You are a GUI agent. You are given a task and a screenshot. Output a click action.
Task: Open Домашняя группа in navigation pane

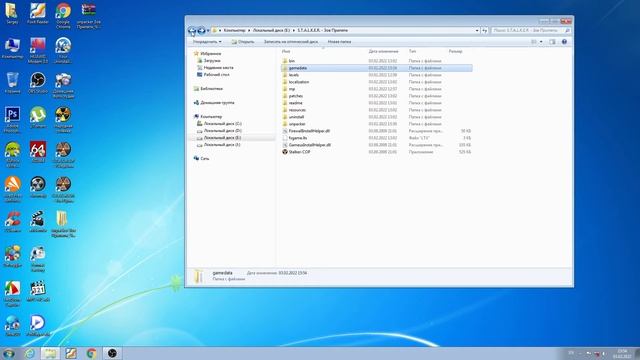pos(217,102)
